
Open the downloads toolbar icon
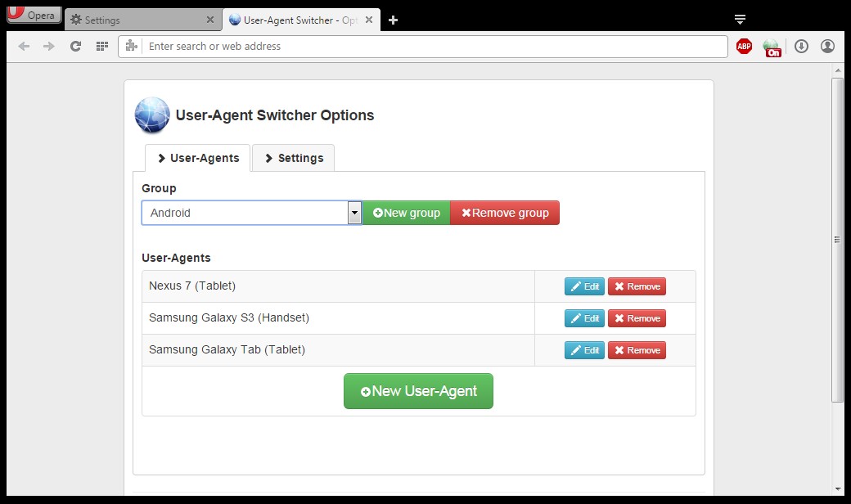point(801,47)
